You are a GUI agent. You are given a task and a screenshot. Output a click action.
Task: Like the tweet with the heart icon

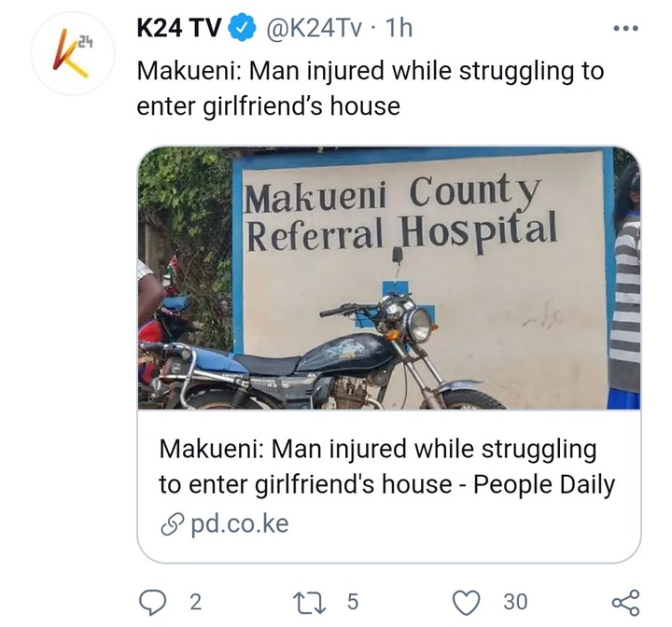pyautogui.click(x=468, y=602)
